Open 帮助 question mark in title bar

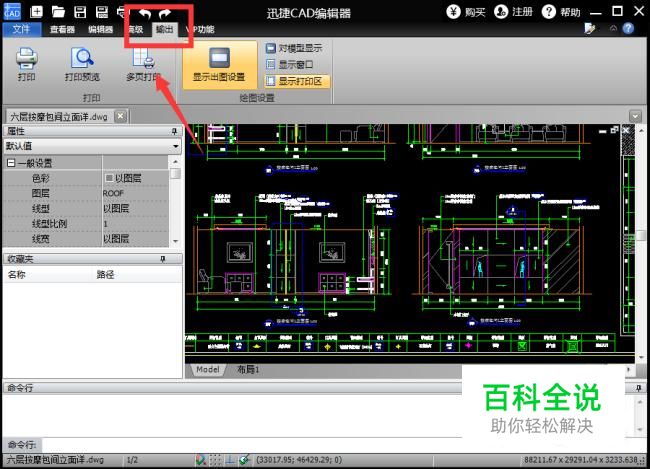[548, 12]
